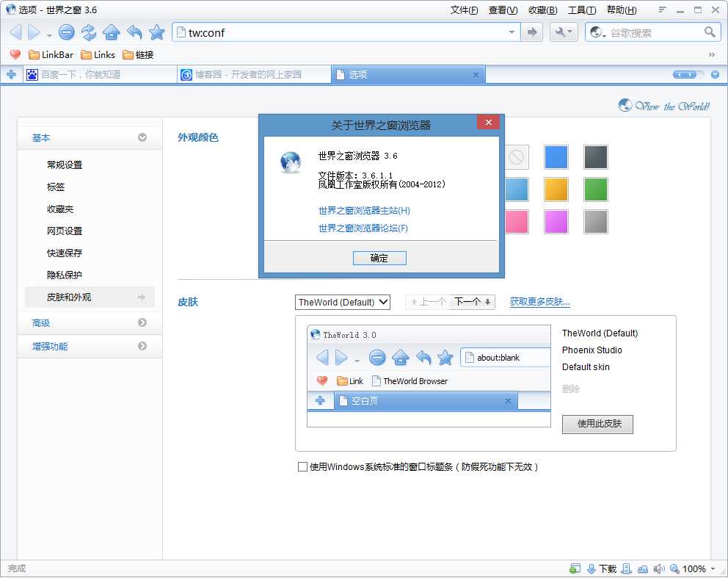
Task: Open the 世界之窗浏览器论坛(F) link
Action: (363, 228)
